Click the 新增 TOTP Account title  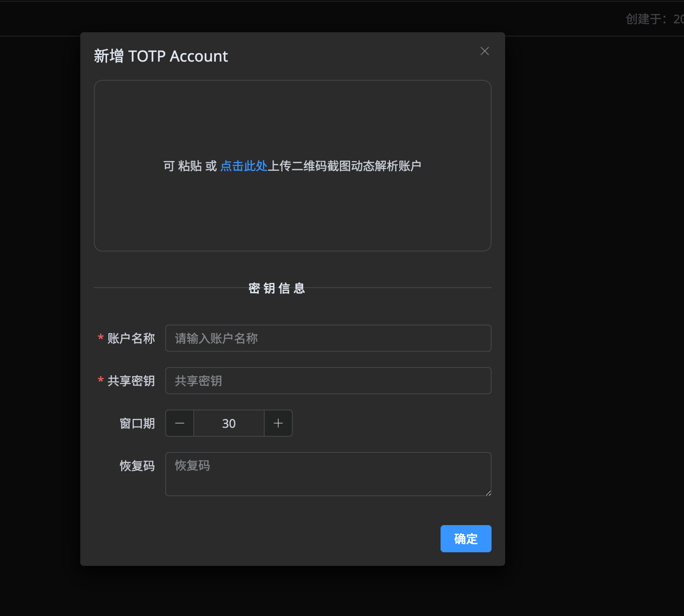pyautogui.click(x=161, y=56)
